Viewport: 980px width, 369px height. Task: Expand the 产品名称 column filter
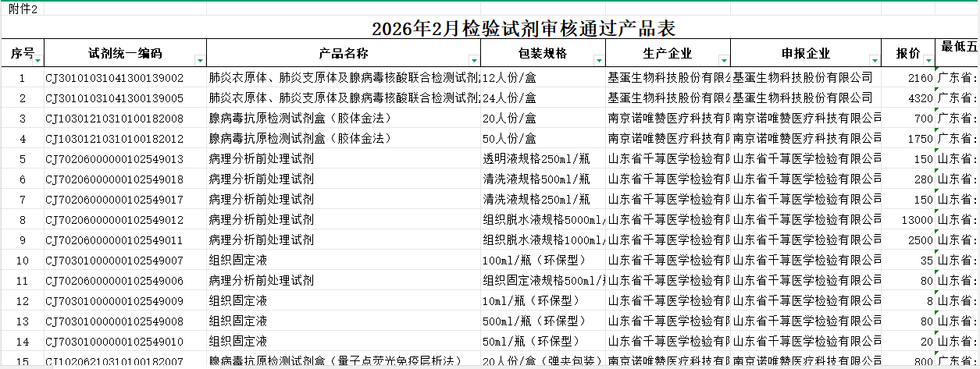473,60
